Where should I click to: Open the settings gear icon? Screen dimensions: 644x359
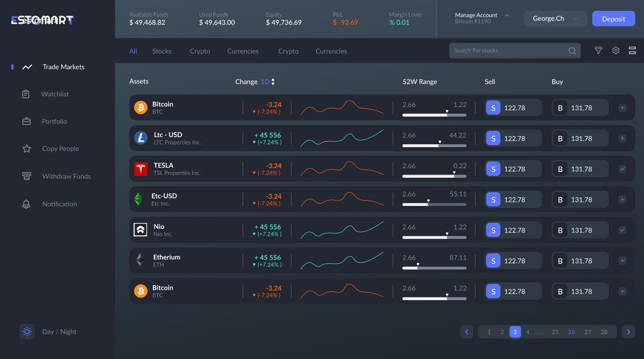click(615, 51)
